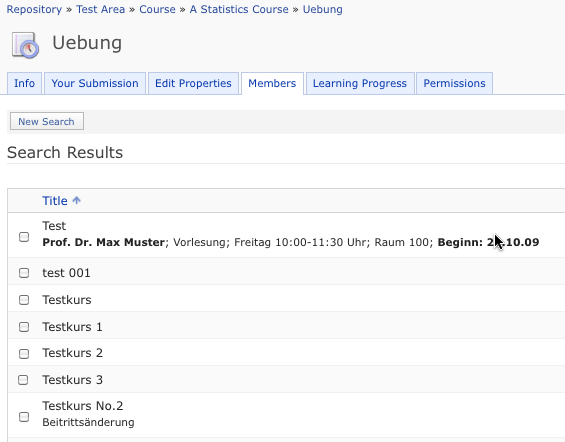Click the New Search button
Viewport: 565px width, 442px height.
pos(46,121)
